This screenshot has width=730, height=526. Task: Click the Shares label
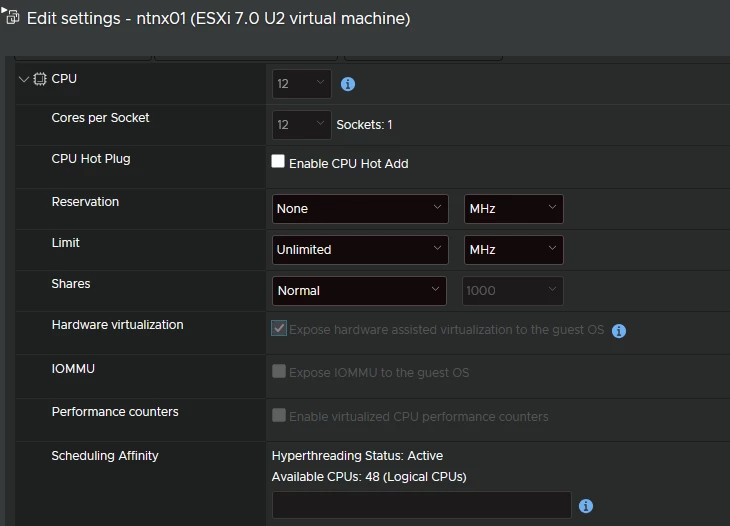point(71,283)
